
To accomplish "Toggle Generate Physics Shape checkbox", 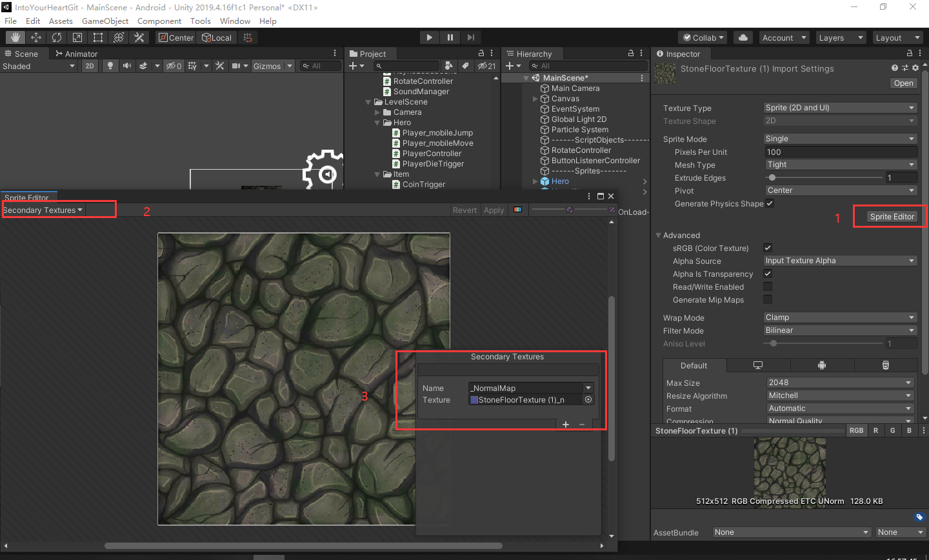I will coord(770,203).
